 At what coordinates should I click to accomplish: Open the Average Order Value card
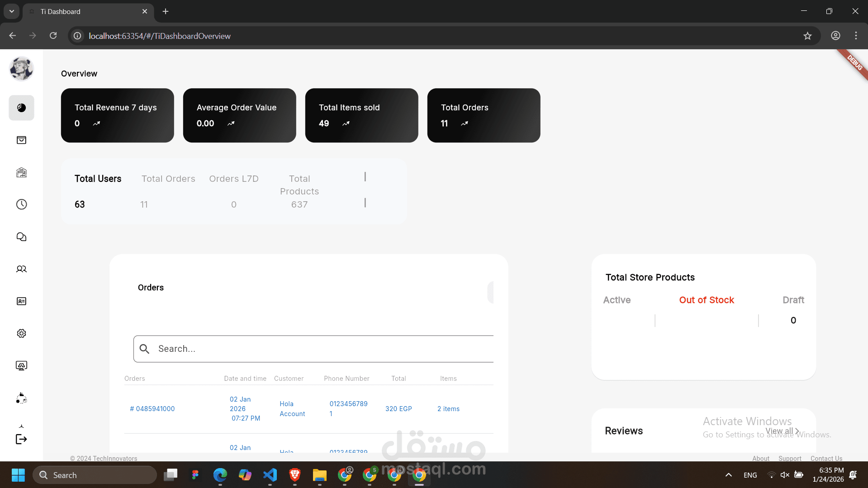[x=240, y=115]
